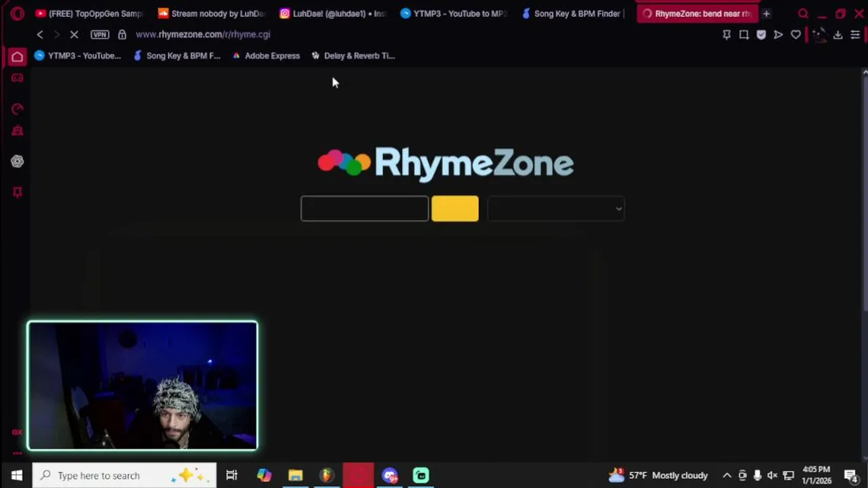The image size is (868, 488).
Task: Switch to LuhDae Instagram tab
Action: point(332,14)
